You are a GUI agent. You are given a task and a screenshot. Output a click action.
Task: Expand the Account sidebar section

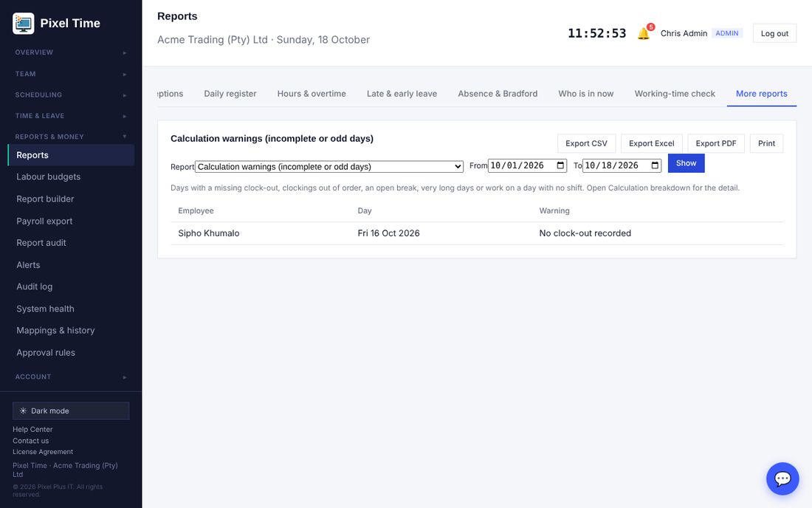(x=71, y=377)
